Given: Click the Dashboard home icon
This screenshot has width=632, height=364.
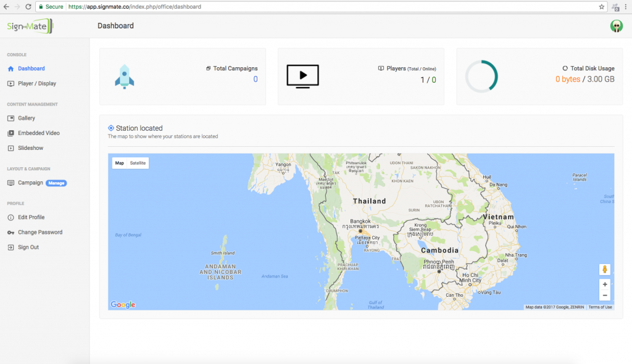Looking at the screenshot, I should [11, 68].
